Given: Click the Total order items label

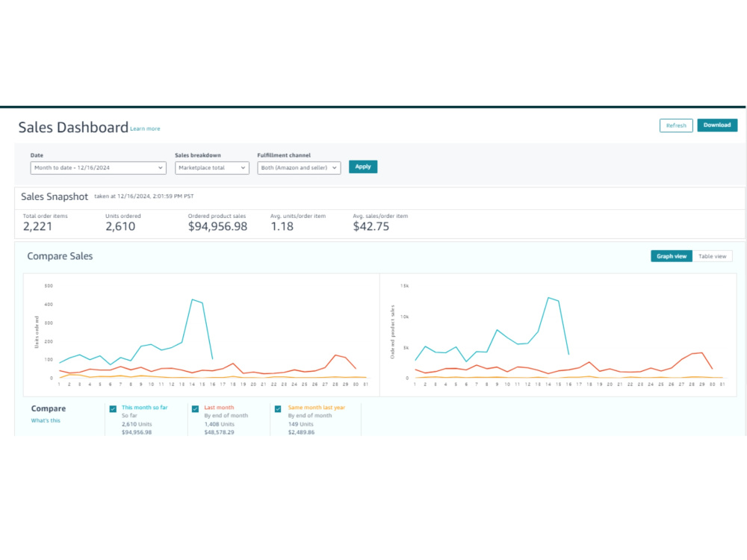Looking at the screenshot, I should pyautogui.click(x=46, y=217).
